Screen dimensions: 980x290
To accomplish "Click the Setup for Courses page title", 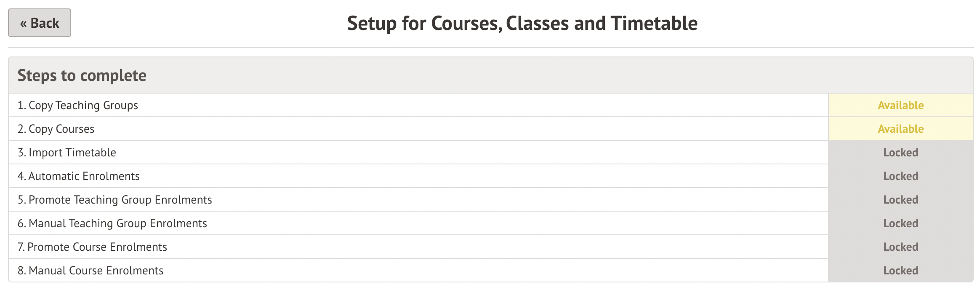I will click(522, 23).
